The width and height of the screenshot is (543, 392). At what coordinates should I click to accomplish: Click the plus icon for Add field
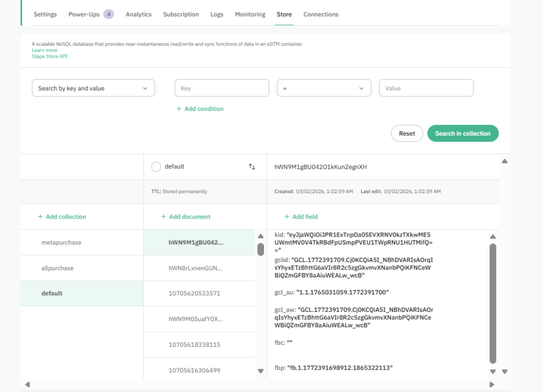click(287, 217)
